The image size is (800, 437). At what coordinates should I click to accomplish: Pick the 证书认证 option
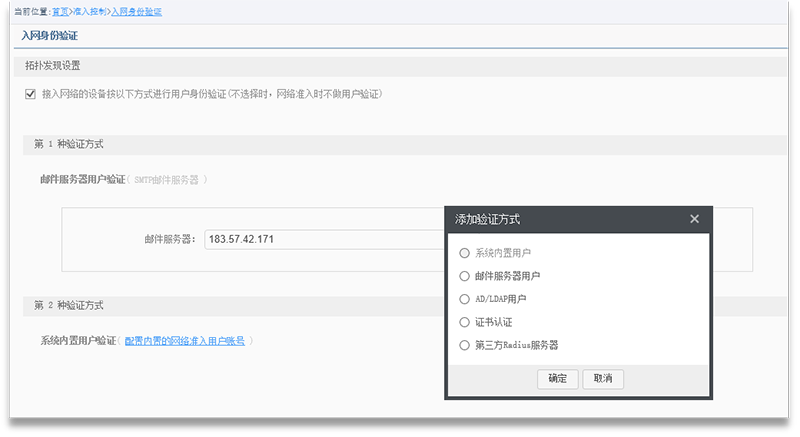pos(464,322)
